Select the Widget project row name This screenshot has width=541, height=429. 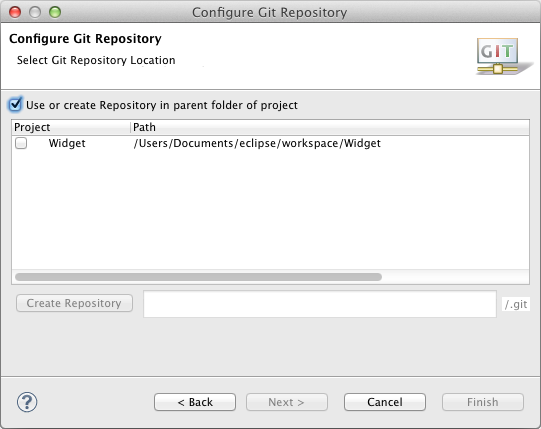(x=67, y=143)
